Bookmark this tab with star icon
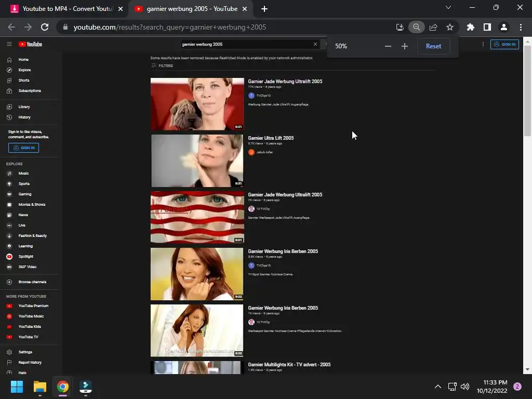The width and height of the screenshot is (532, 399). (450, 27)
